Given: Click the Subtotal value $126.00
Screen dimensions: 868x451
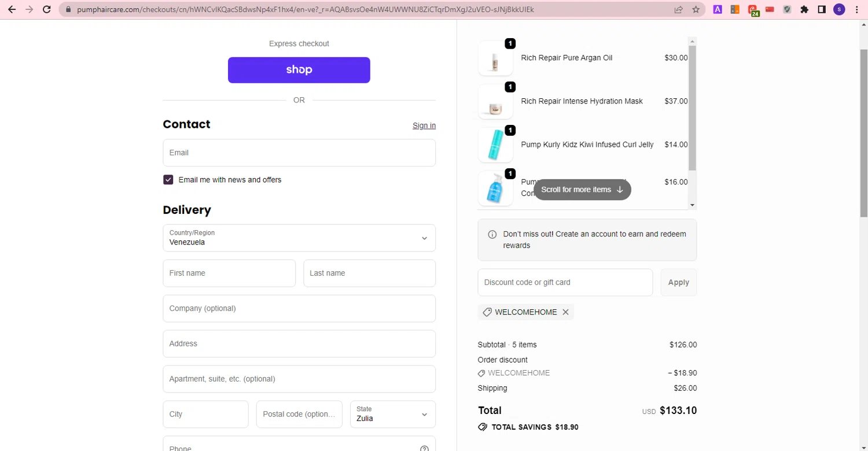Looking at the screenshot, I should click(x=683, y=345).
